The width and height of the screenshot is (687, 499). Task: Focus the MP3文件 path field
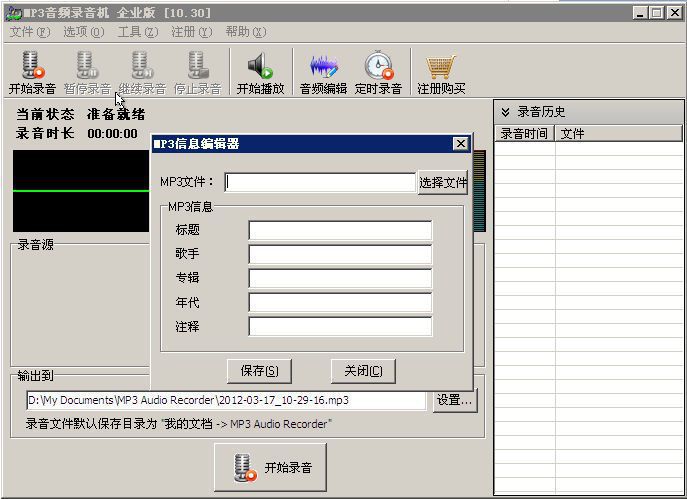(x=320, y=182)
